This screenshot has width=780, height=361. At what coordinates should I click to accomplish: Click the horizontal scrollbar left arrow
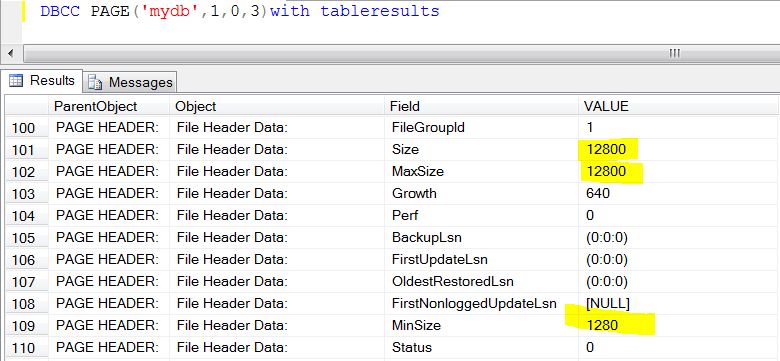coord(11,53)
